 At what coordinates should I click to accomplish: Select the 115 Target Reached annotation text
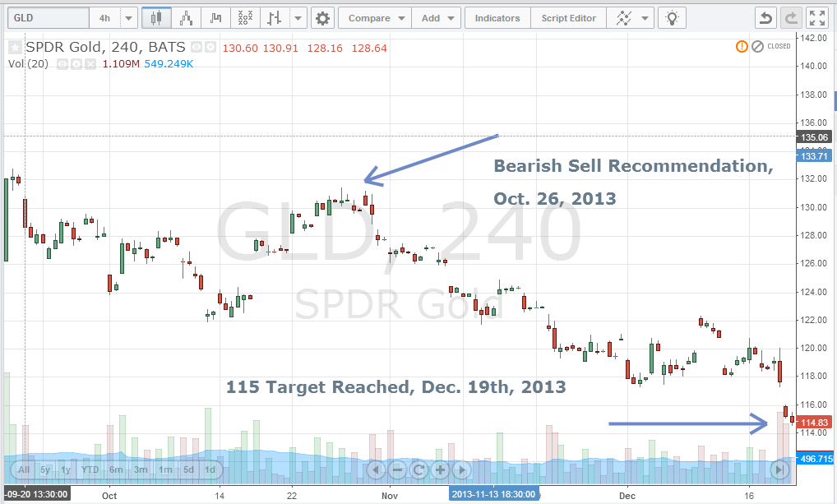395,387
